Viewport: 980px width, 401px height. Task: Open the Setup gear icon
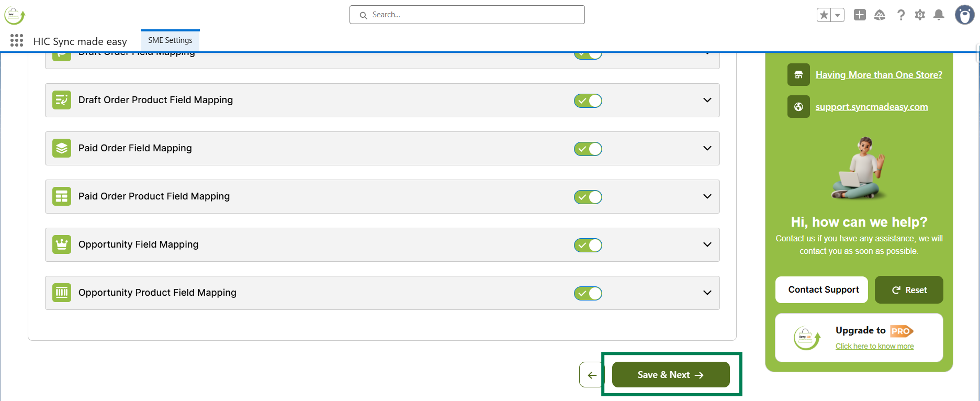coord(920,15)
